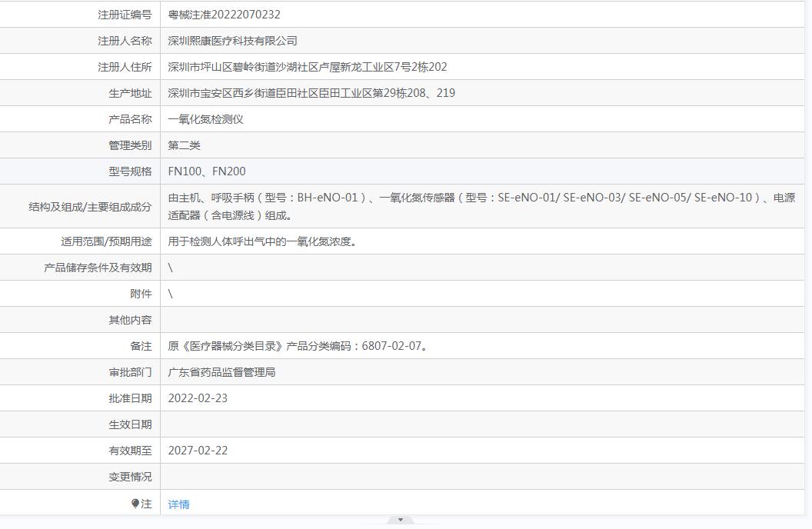Click the 附件 label
Image resolution: width=812 pixels, height=529 pixels.
[x=141, y=294]
